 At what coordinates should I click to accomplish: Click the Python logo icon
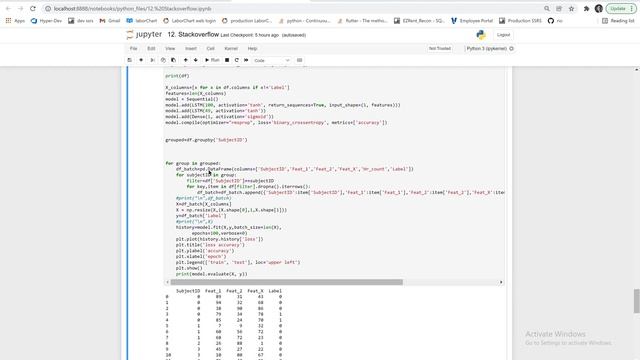(481, 35)
